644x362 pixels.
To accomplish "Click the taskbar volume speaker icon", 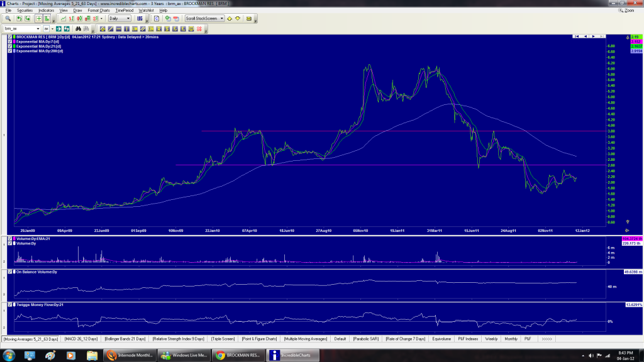I will (591, 356).
